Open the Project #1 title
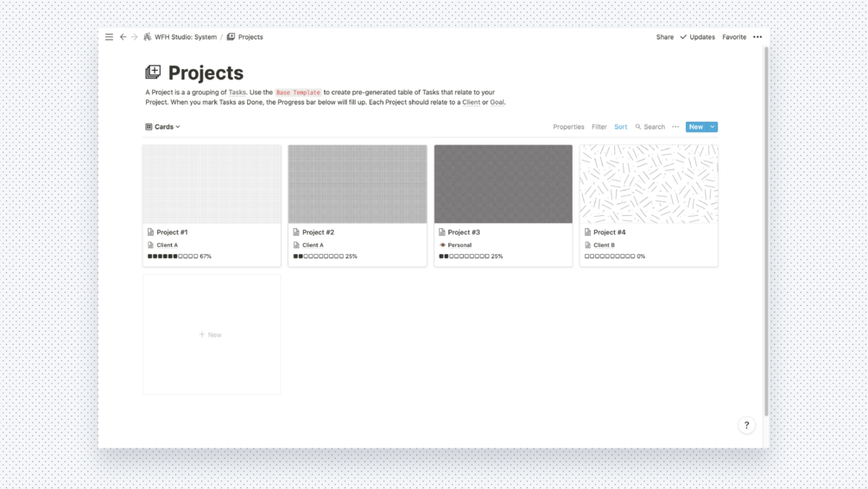 [x=172, y=232]
